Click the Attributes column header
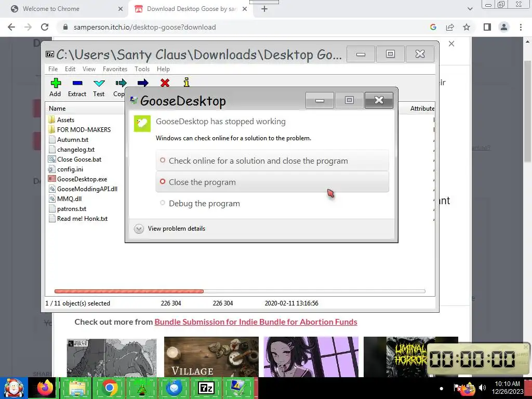The height and width of the screenshot is (399, 532). 422,109
